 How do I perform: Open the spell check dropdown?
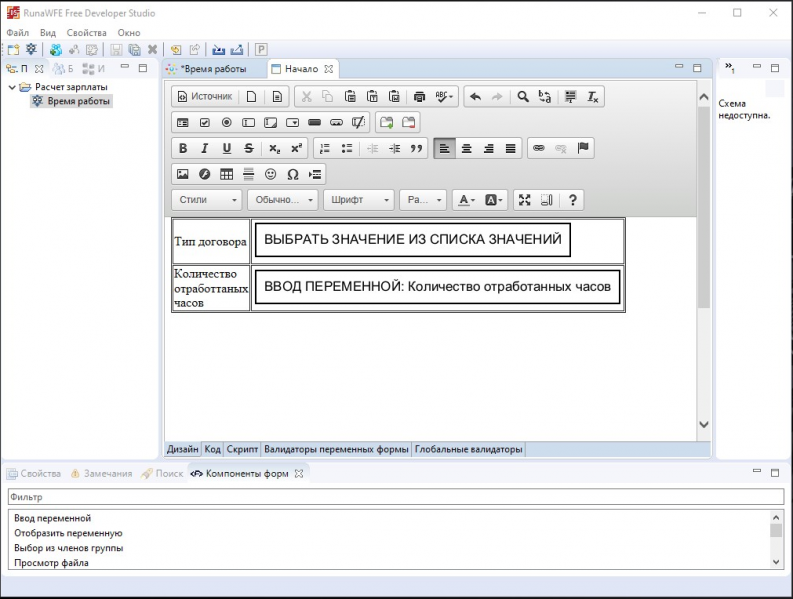(x=444, y=97)
